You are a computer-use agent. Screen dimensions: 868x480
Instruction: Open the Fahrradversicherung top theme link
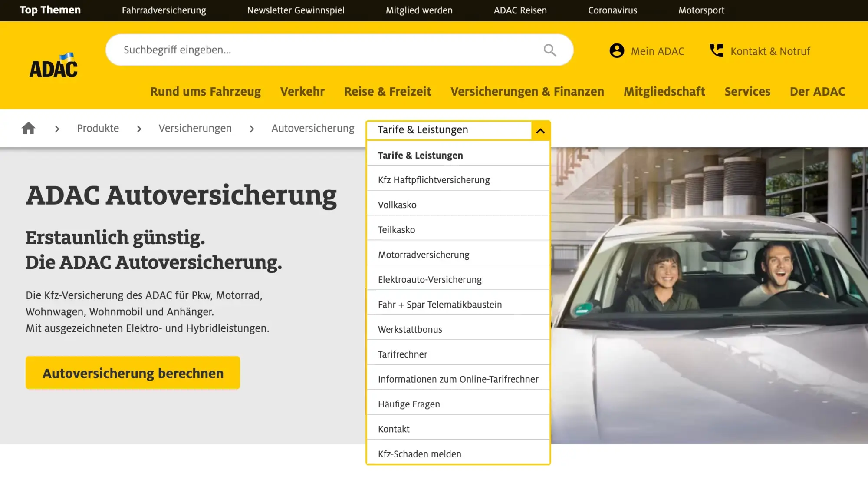click(x=164, y=10)
